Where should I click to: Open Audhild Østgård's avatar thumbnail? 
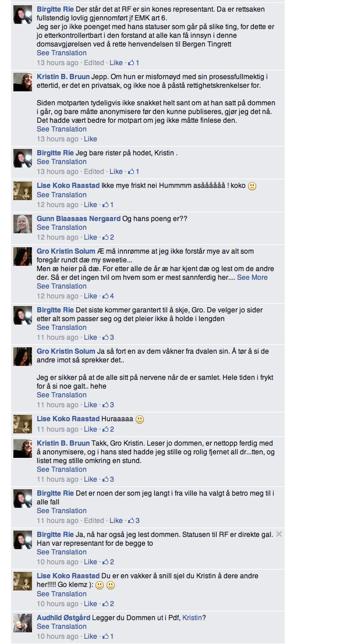(23, 623)
